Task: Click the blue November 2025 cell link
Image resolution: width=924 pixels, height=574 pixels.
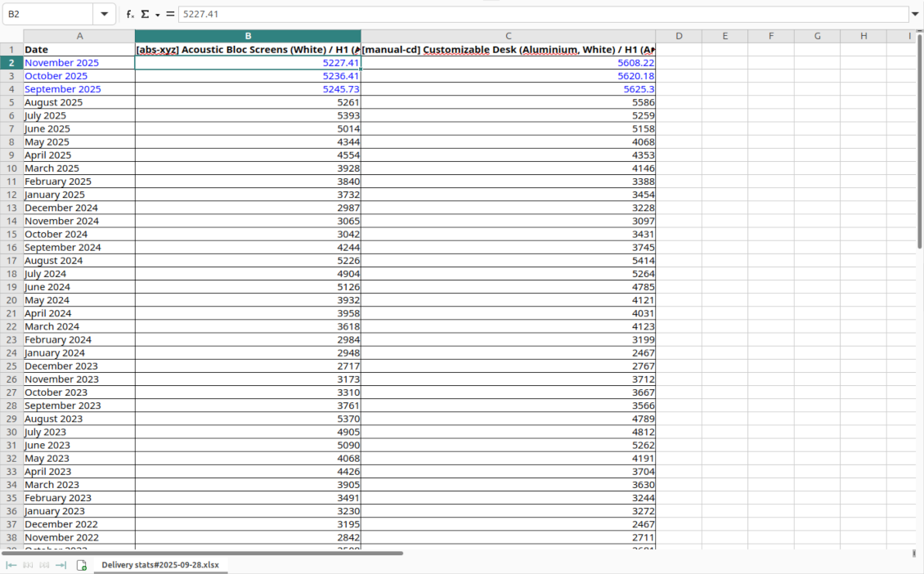Action: pos(61,62)
